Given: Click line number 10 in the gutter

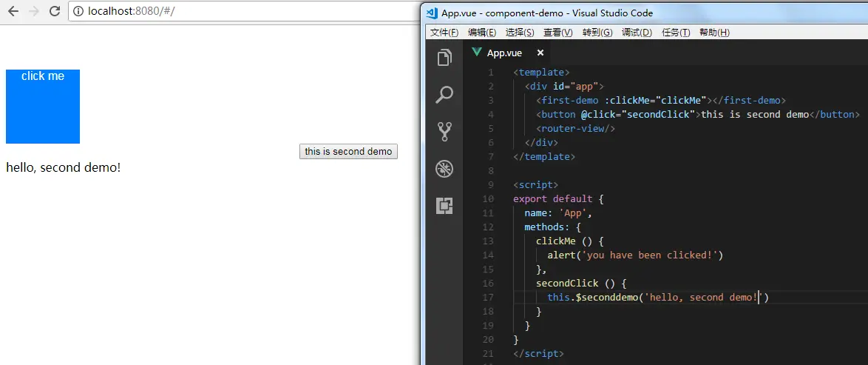Looking at the screenshot, I should [x=488, y=198].
